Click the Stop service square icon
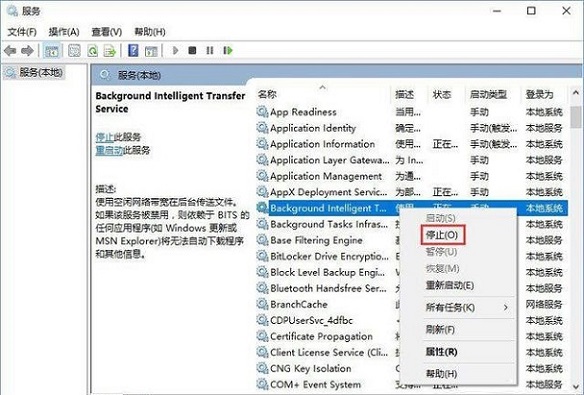Viewport: 584px width, 395px height. pyautogui.click(x=192, y=50)
